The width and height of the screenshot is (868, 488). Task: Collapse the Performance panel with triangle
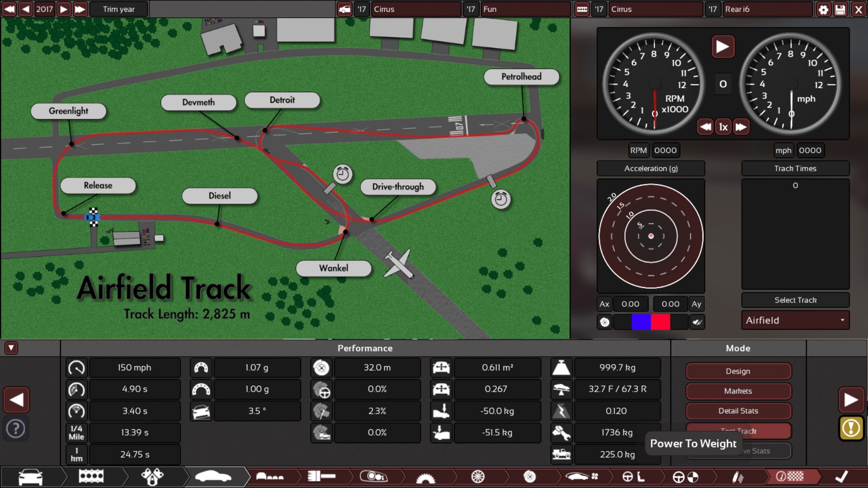point(11,348)
